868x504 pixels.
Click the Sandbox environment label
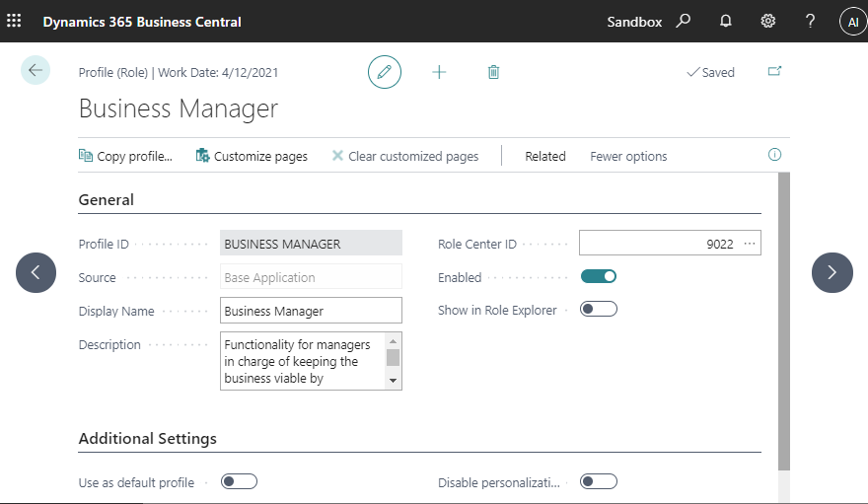tap(634, 22)
